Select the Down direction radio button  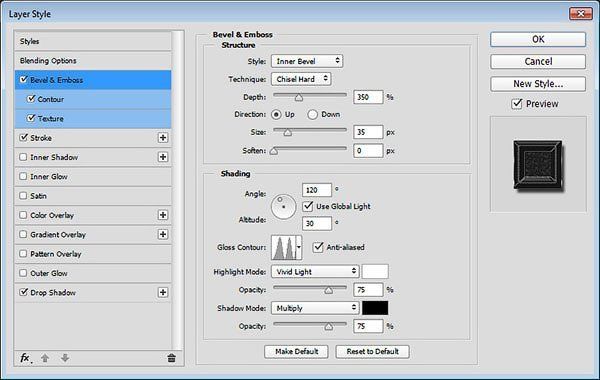coord(312,114)
